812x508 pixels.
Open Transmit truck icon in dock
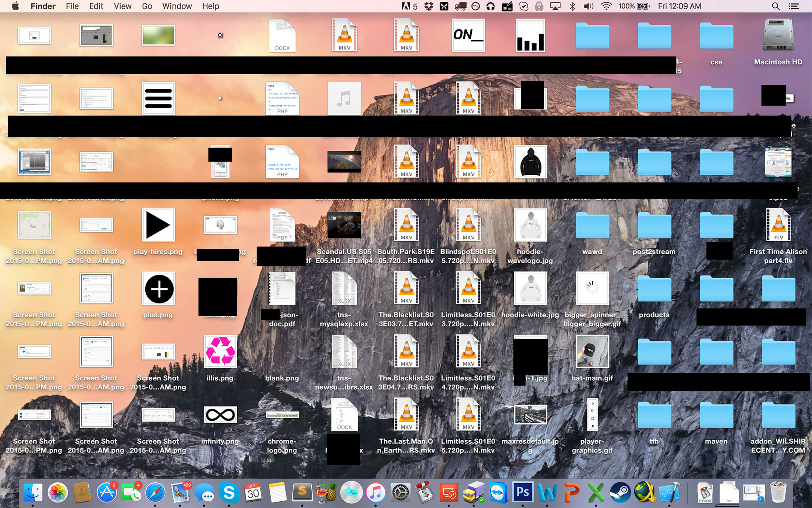pos(474,492)
